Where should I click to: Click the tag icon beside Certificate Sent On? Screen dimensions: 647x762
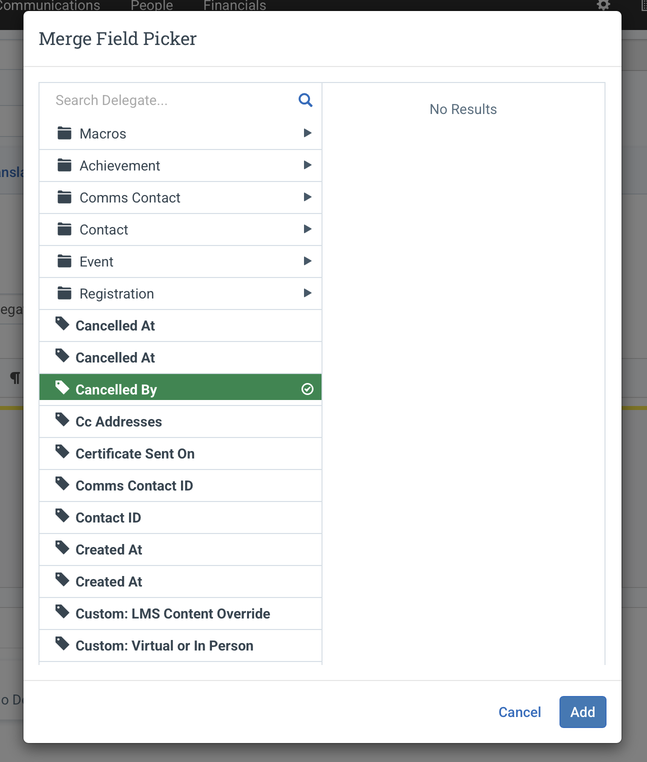pos(62,451)
